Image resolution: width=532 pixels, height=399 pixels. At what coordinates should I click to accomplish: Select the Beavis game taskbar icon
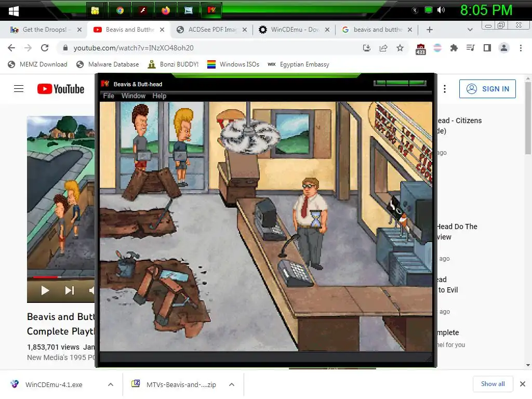(x=211, y=10)
